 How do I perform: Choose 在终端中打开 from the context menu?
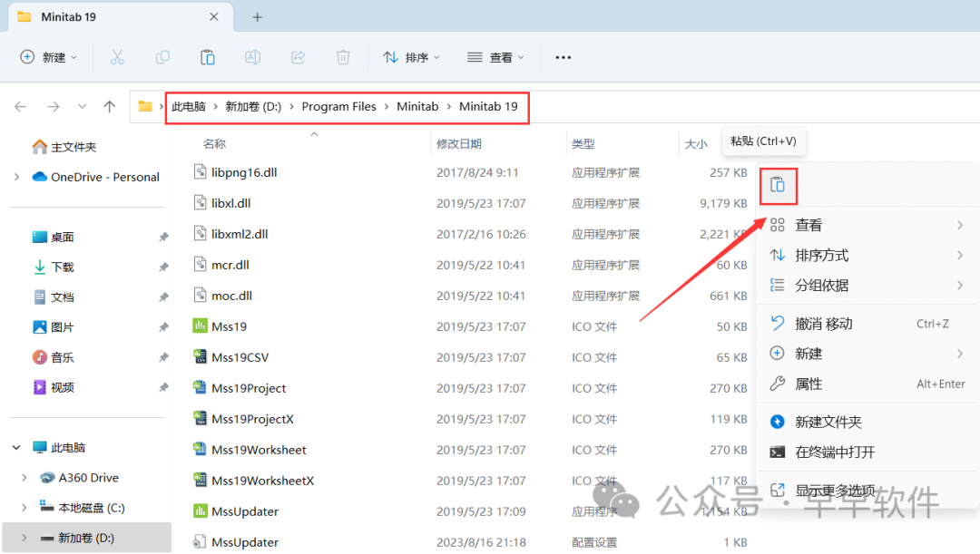point(835,452)
